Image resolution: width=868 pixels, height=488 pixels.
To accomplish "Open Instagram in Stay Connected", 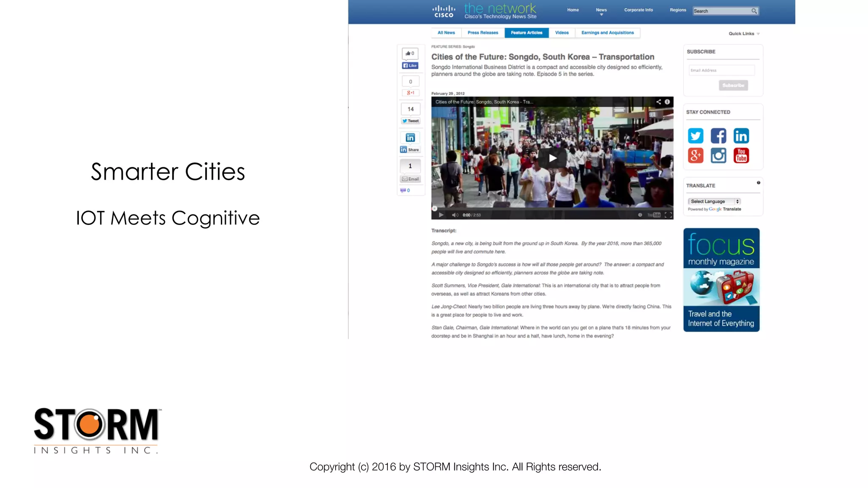I will (718, 155).
